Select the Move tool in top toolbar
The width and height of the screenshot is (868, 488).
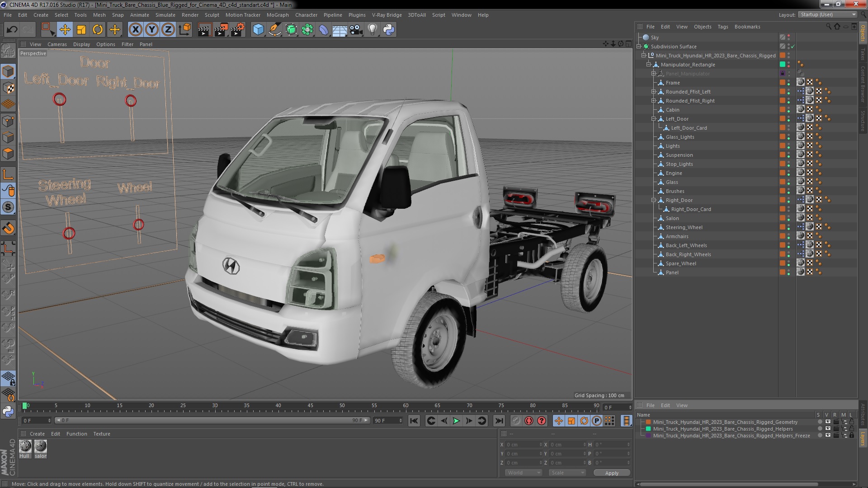click(x=65, y=30)
